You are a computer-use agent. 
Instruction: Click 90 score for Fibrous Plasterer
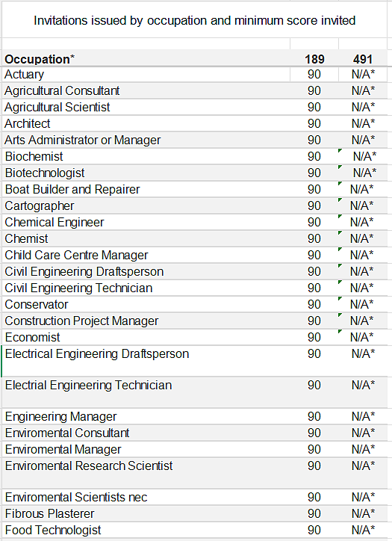tap(314, 513)
